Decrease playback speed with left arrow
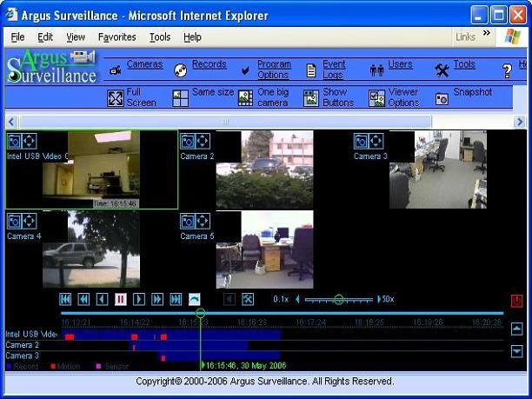The width and height of the screenshot is (532, 399). [297, 299]
